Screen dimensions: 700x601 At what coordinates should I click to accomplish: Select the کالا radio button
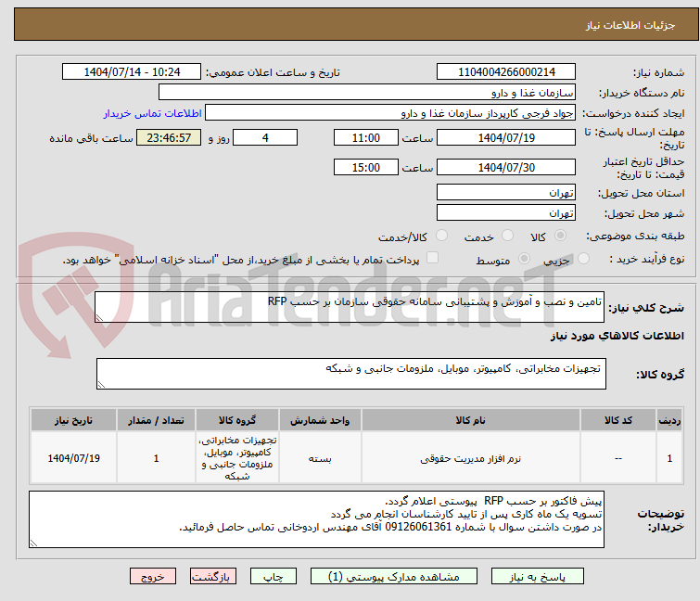560,236
